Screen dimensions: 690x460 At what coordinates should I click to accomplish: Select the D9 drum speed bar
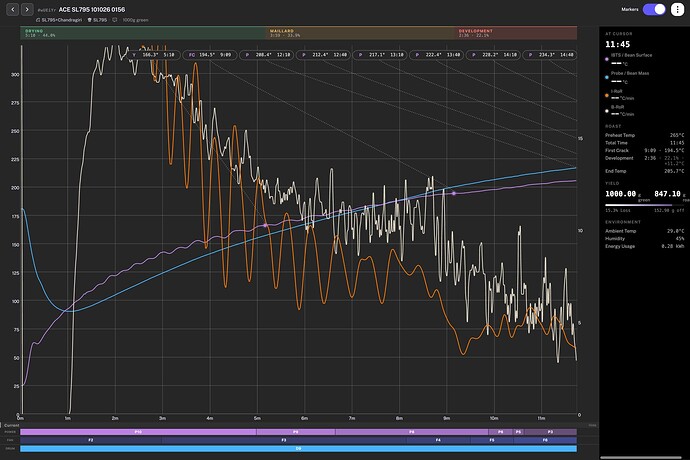click(298, 449)
